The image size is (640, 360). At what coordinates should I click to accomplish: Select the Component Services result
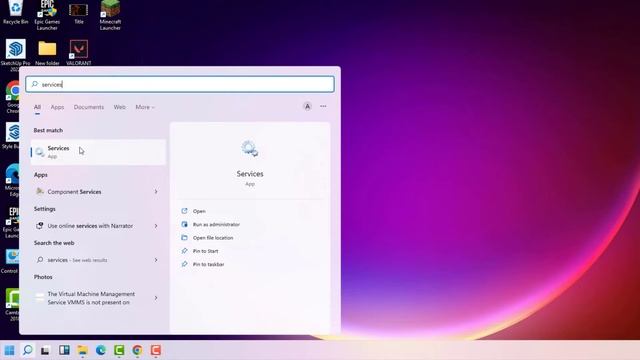point(98,191)
